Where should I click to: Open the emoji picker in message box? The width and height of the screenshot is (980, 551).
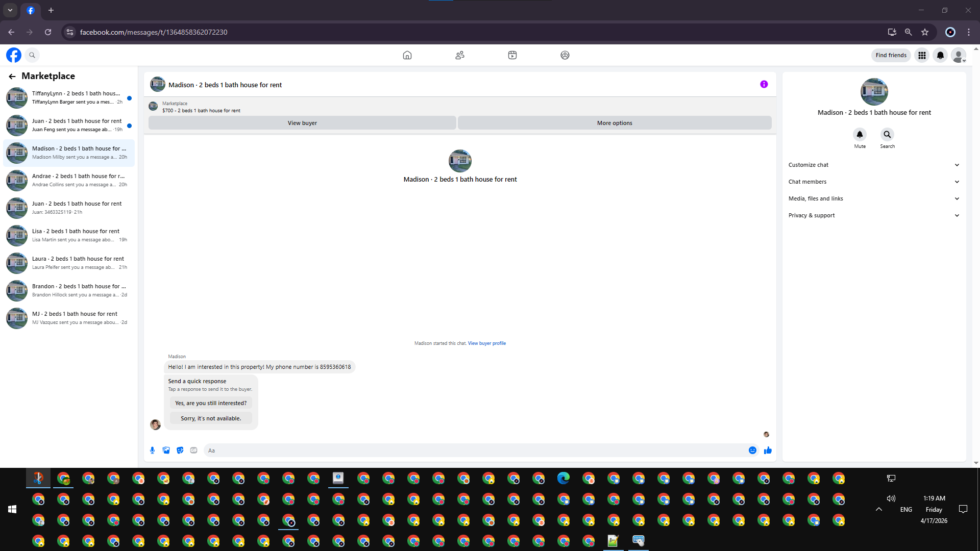pos(752,450)
